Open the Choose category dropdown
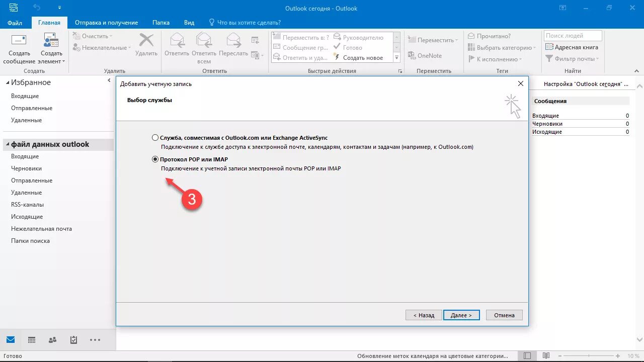Screen dimensions: 644x362 click(502, 48)
